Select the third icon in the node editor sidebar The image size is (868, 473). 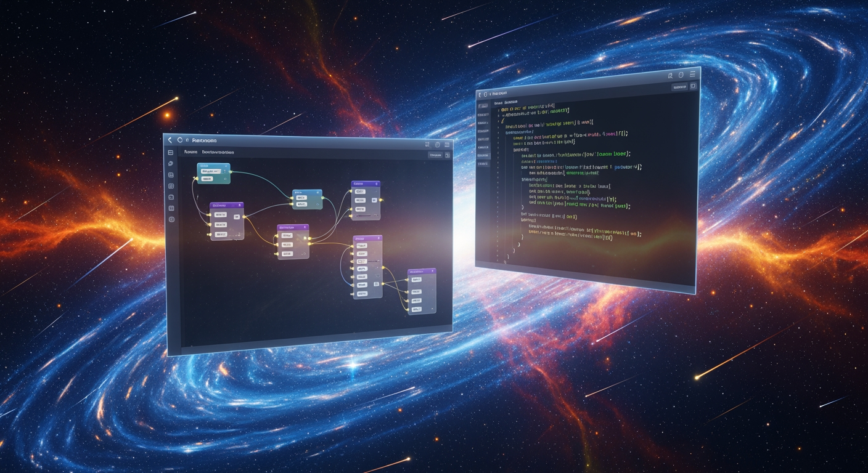coord(171,175)
